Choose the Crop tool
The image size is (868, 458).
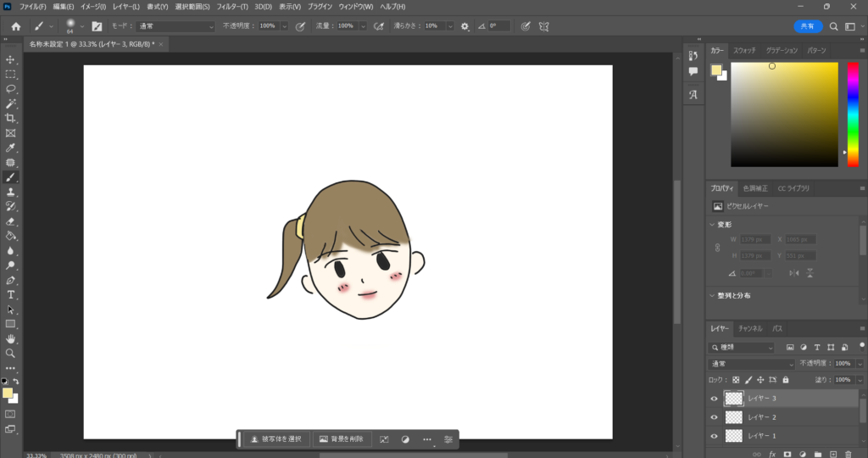(x=11, y=118)
